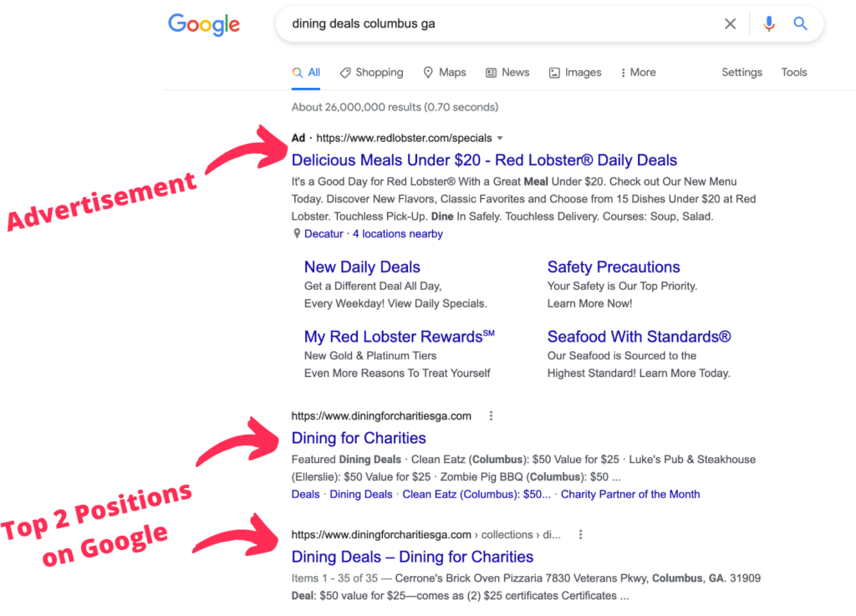Open Charity Partner of the Month sitelink
Screen dimensions: 856x616
pyautogui.click(x=630, y=494)
